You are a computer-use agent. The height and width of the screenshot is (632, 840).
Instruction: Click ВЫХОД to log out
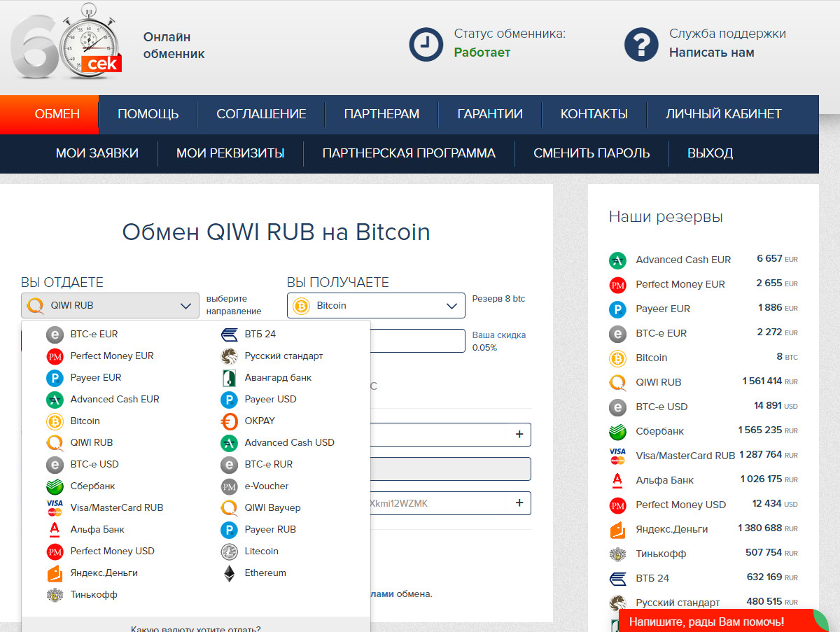(x=710, y=153)
